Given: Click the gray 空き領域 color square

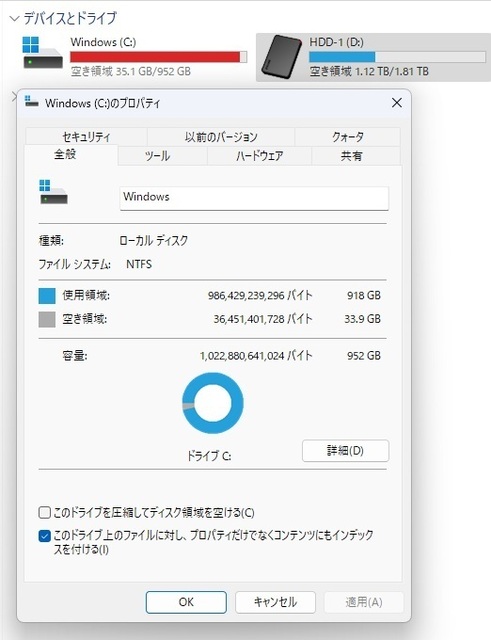Looking at the screenshot, I should pos(47,319).
